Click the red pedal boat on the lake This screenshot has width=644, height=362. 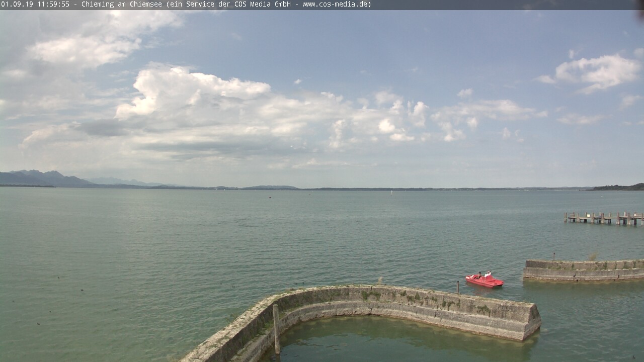(485, 281)
